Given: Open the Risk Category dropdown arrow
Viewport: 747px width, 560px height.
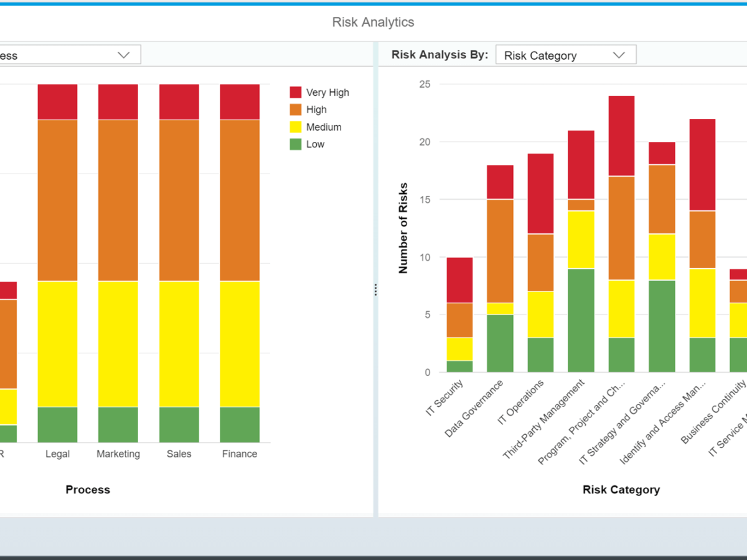Looking at the screenshot, I should pyautogui.click(x=618, y=55).
